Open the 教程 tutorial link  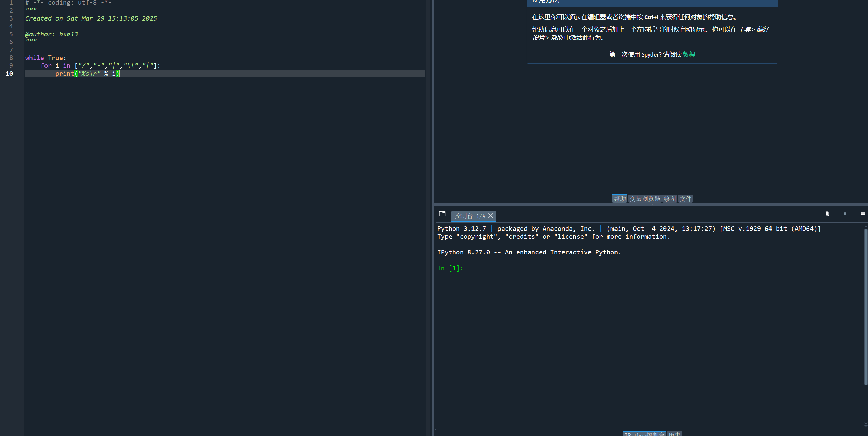click(689, 54)
